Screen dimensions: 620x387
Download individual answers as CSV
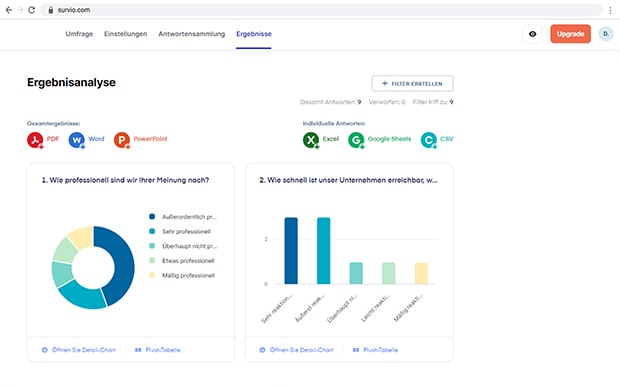[437, 140]
